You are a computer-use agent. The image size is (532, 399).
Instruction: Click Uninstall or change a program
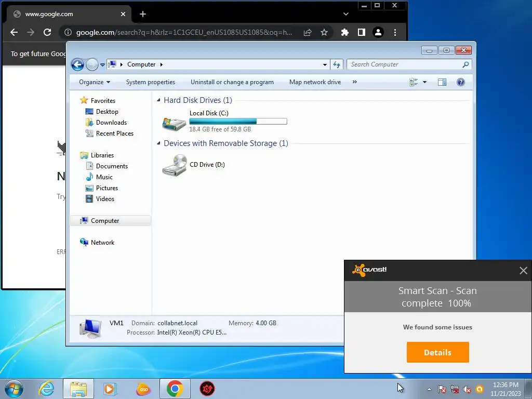(232, 82)
